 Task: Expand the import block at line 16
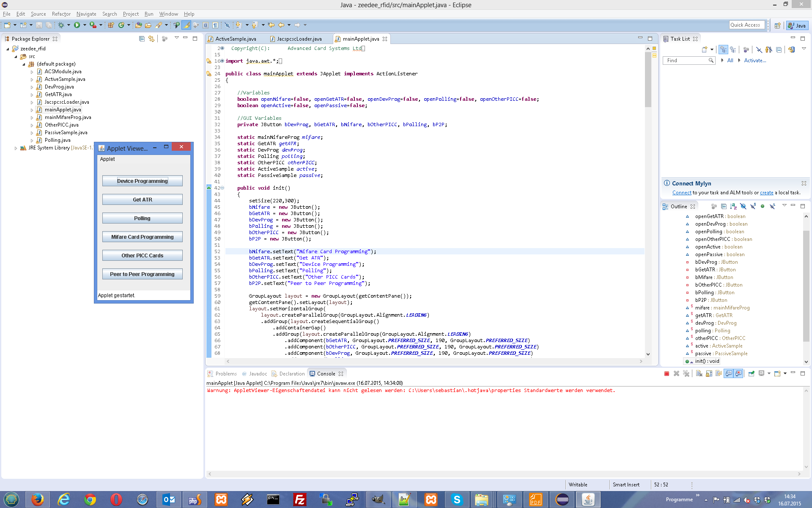coord(222,61)
